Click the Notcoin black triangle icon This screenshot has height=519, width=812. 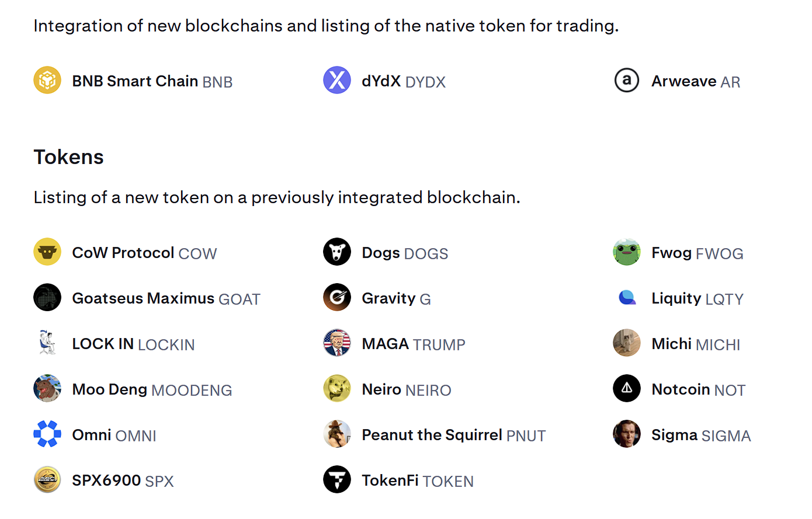click(x=627, y=389)
